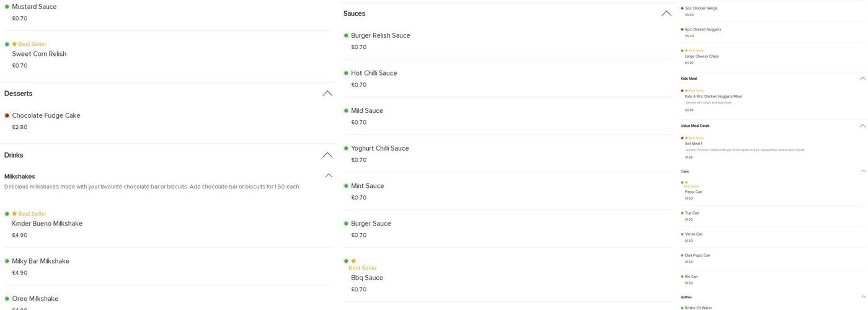Choose the Mild Sauce menu item
868x310 pixels.
[367, 111]
